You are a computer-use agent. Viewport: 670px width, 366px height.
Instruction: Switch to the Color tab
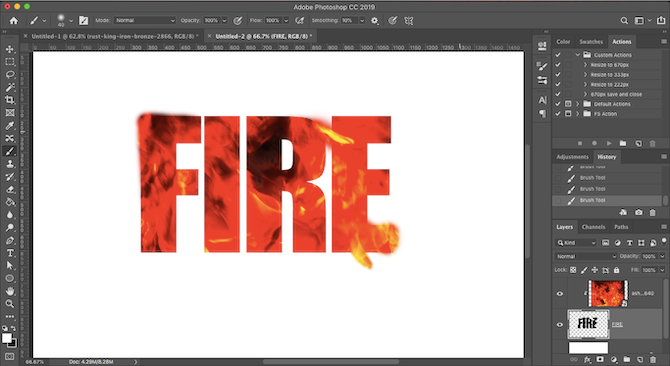tap(563, 41)
